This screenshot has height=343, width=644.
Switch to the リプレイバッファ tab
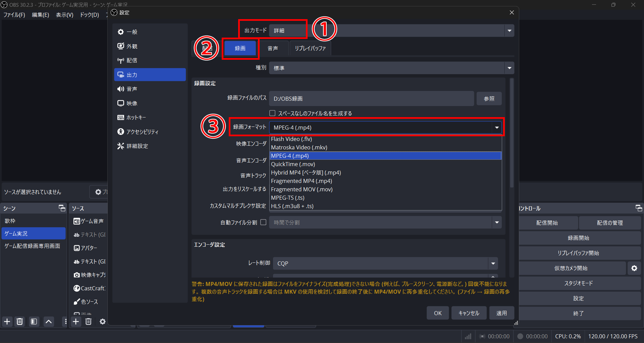click(x=310, y=48)
